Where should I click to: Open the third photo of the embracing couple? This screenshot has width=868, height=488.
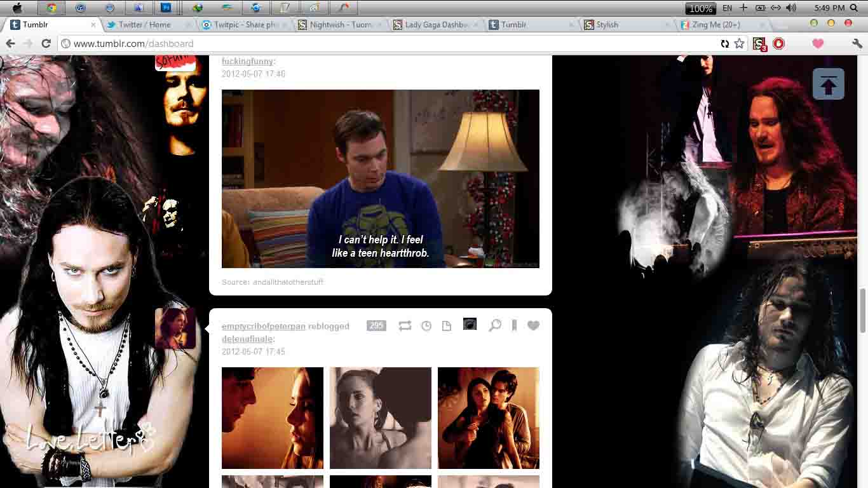[489, 418]
